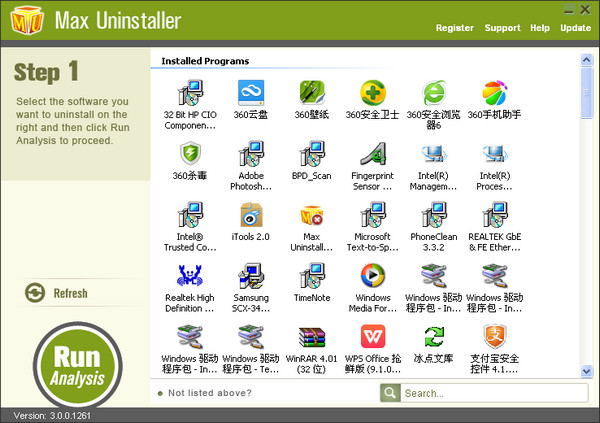
Task: Open the Register menu item
Action: pyautogui.click(x=455, y=28)
